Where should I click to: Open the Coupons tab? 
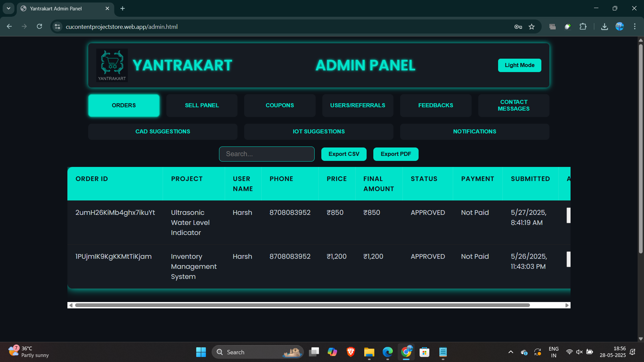280,105
